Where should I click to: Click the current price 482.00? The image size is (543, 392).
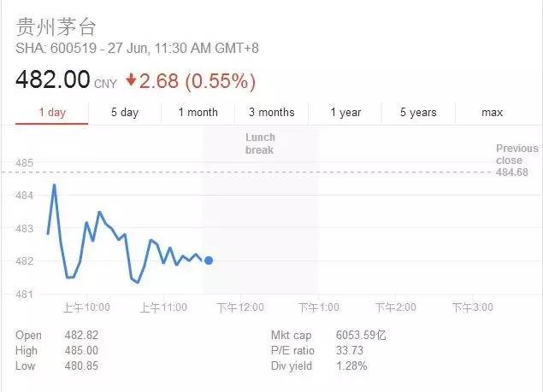pyautogui.click(x=52, y=80)
